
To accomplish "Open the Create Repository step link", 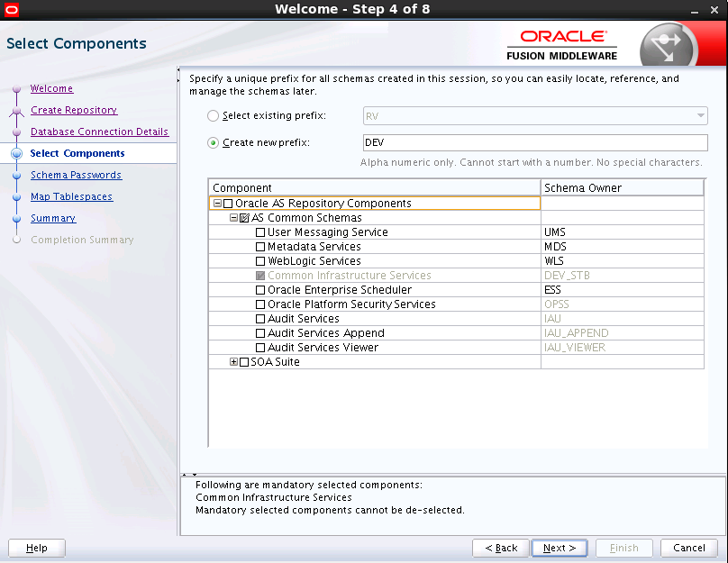I will (x=74, y=110).
